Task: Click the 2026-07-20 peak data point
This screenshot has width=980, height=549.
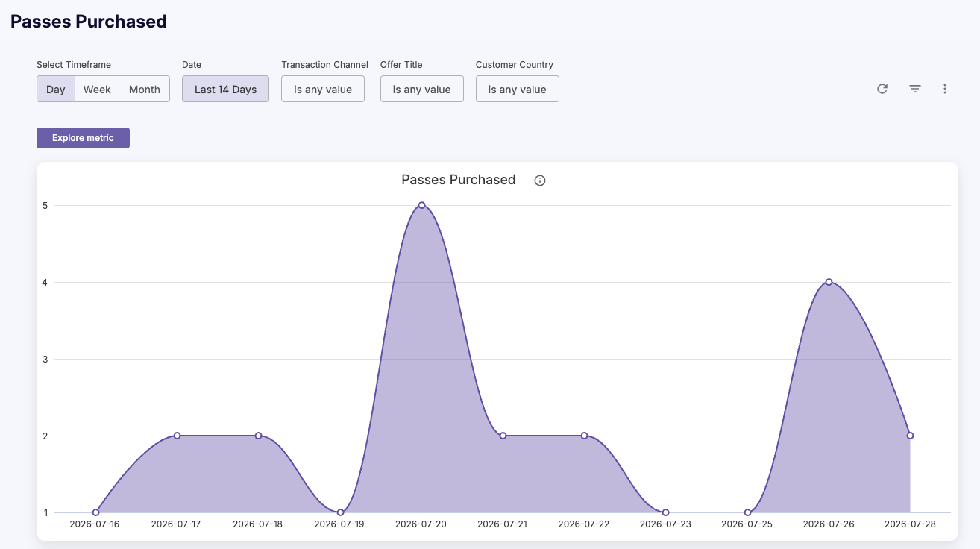Action: pyautogui.click(x=421, y=205)
